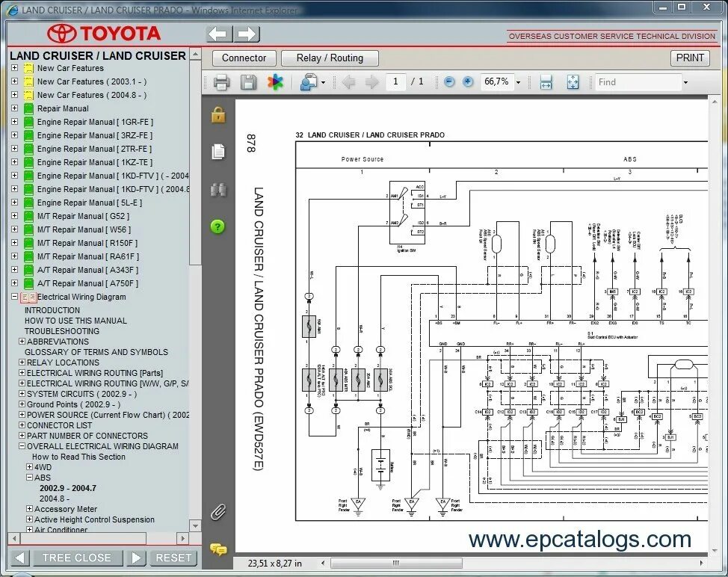Click the fit width icon
Screen dimensions: 728x577
[546, 82]
